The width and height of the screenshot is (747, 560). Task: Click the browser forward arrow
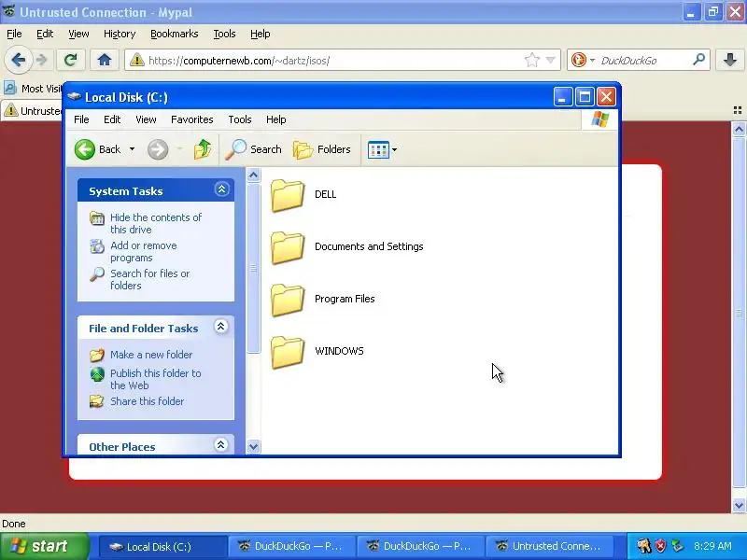42,60
